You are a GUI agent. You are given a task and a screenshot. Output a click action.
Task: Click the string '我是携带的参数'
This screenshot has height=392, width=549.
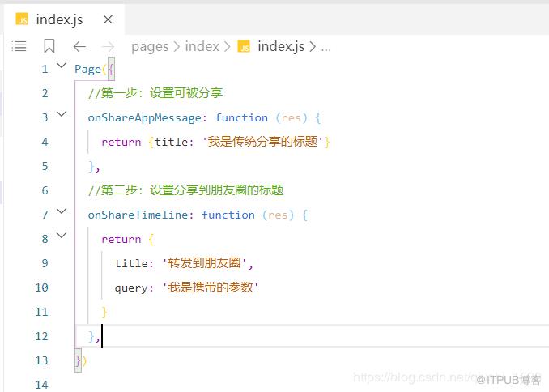211,288
